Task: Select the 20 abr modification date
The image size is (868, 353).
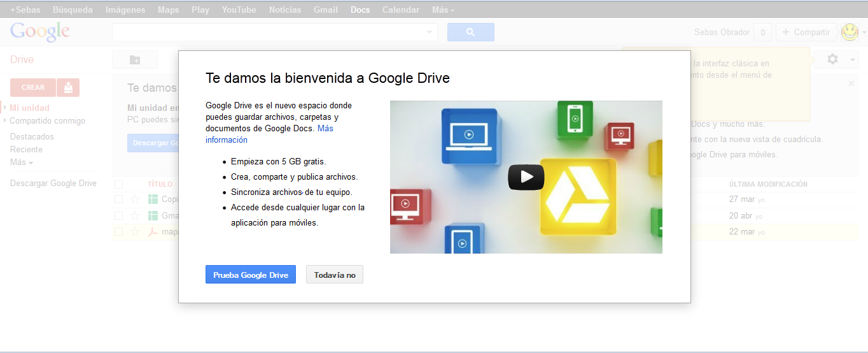Action: point(741,215)
